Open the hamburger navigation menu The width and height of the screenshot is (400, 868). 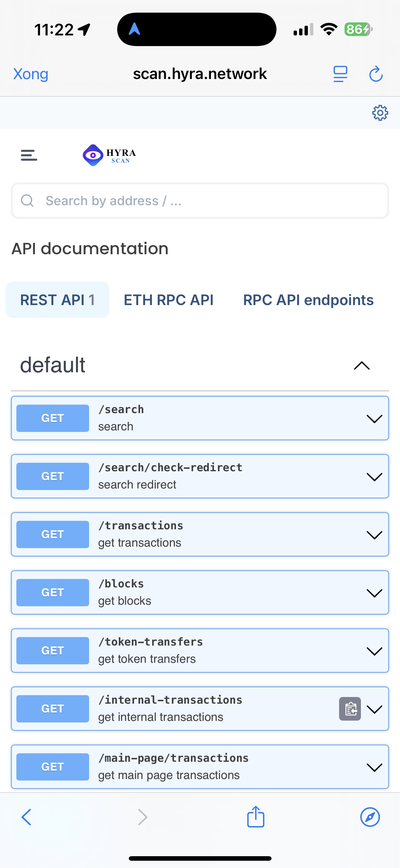pyautogui.click(x=29, y=155)
